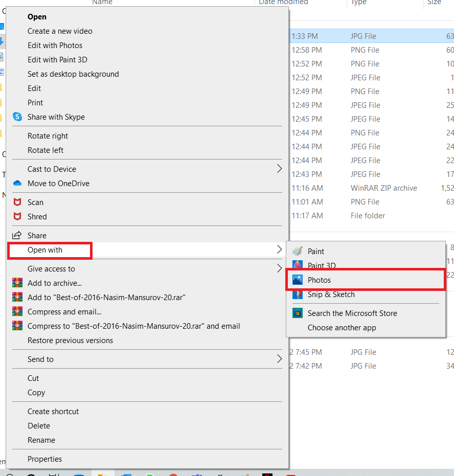Click the McAfee Scan shield icon
Screen dimensions: 454x476
pos(17,202)
